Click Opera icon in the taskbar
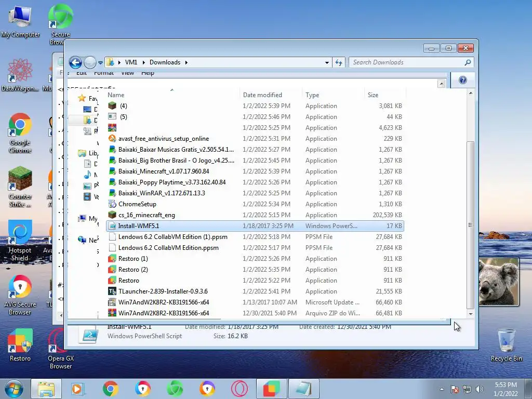Viewport: 532px width, 399px height. click(239, 389)
